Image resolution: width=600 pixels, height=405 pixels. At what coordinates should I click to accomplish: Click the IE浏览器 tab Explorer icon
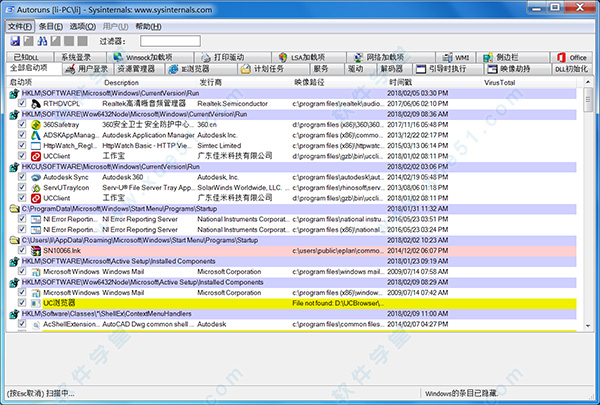174,69
